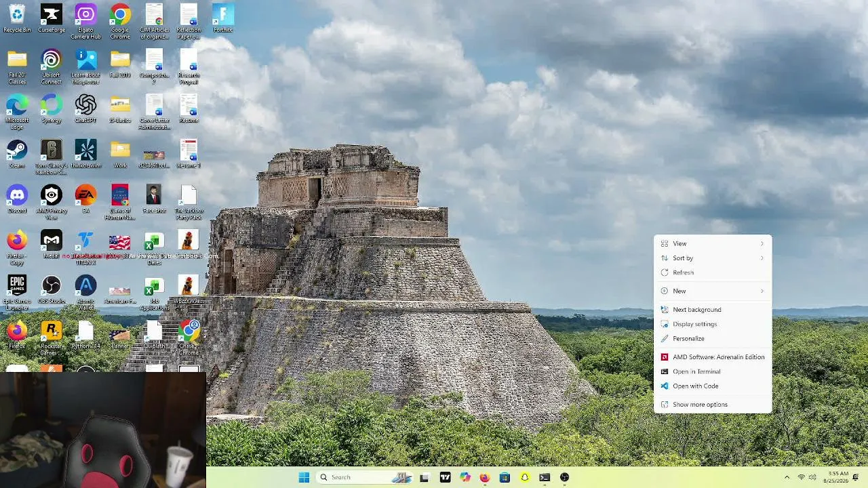The image size is (868, 488).
Task: Open AMD Software: Adrenalin Edition entry
Action: [x=713, y=357]
